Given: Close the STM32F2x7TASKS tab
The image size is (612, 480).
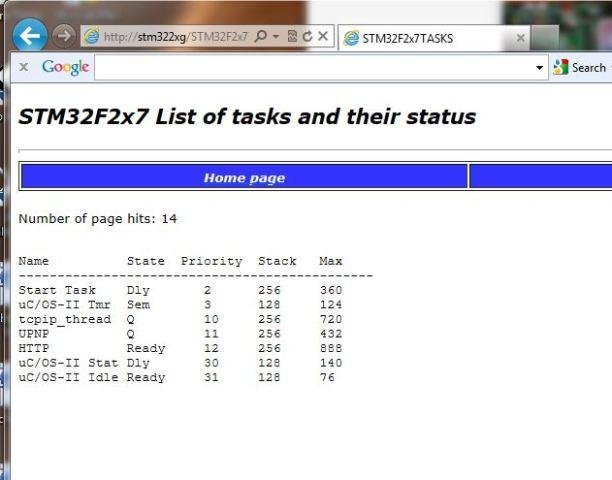Looking at the screenshot, I should 520,38.
